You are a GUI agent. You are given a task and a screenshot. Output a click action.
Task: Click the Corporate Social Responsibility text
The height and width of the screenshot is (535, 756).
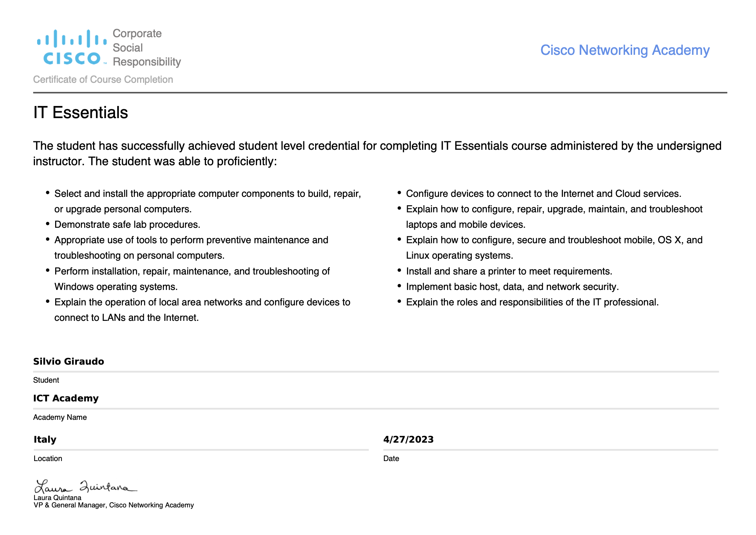[147, 47]
